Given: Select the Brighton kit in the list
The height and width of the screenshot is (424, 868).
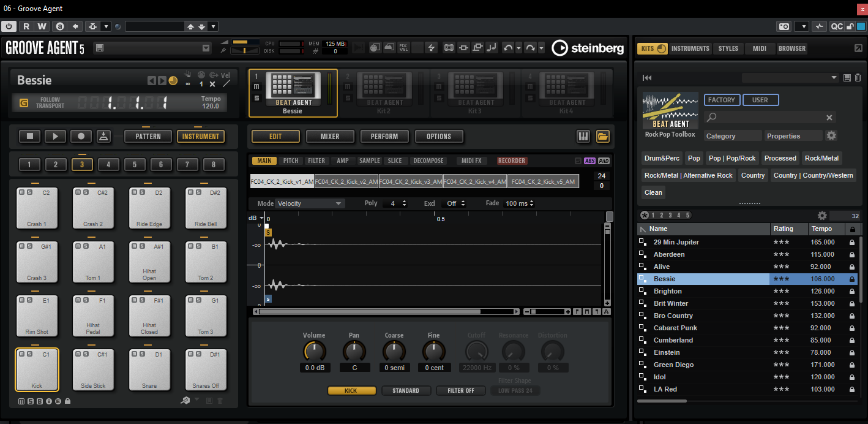Looking at the screenshot, I should tap(747, 291).
